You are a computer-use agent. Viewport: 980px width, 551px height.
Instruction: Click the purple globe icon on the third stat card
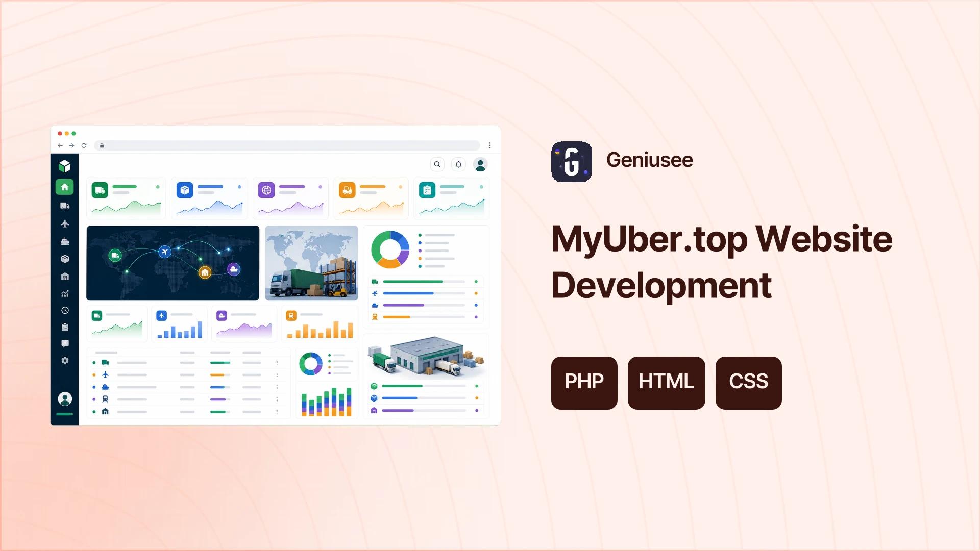coord(266,190)
